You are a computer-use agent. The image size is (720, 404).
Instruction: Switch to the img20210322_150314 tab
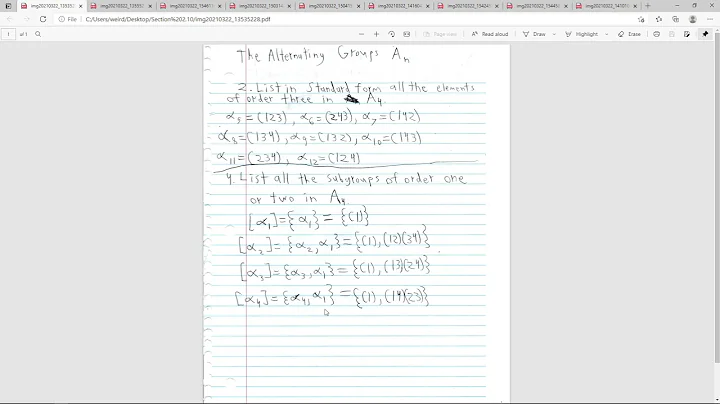259,6
